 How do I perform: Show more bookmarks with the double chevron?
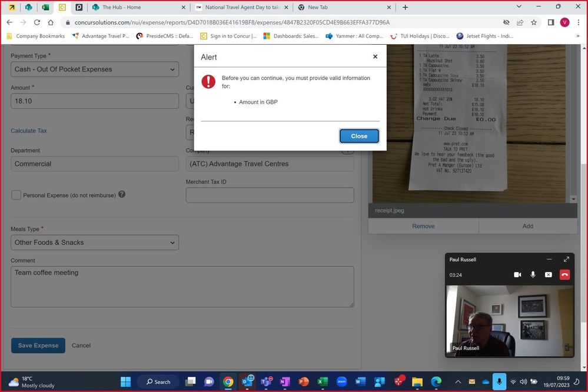tap(578, 36)
